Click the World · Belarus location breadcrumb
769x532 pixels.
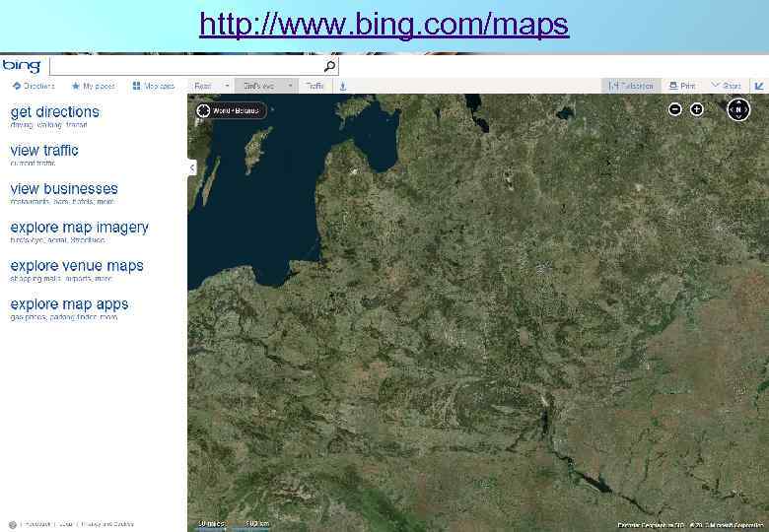pyautogui.click(x=236, y=110)
